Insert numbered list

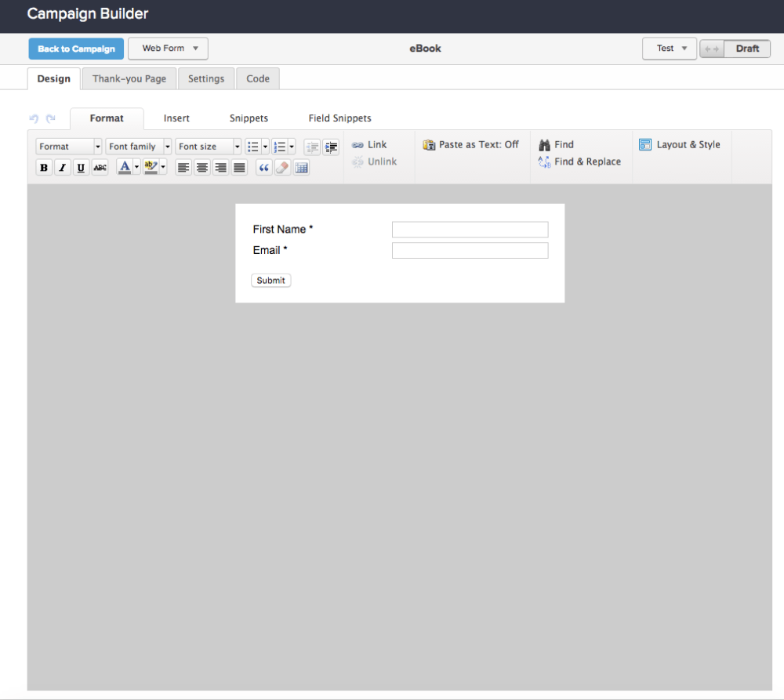[x=280, y=147]
